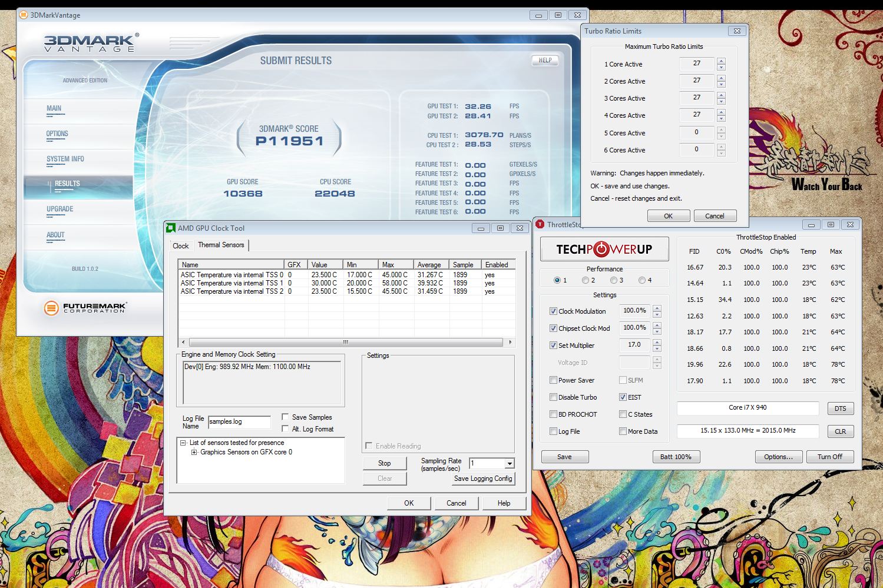Increase the 3 Cores Active turbo ratio
The image size is (883, 588).
coord(721,95)
